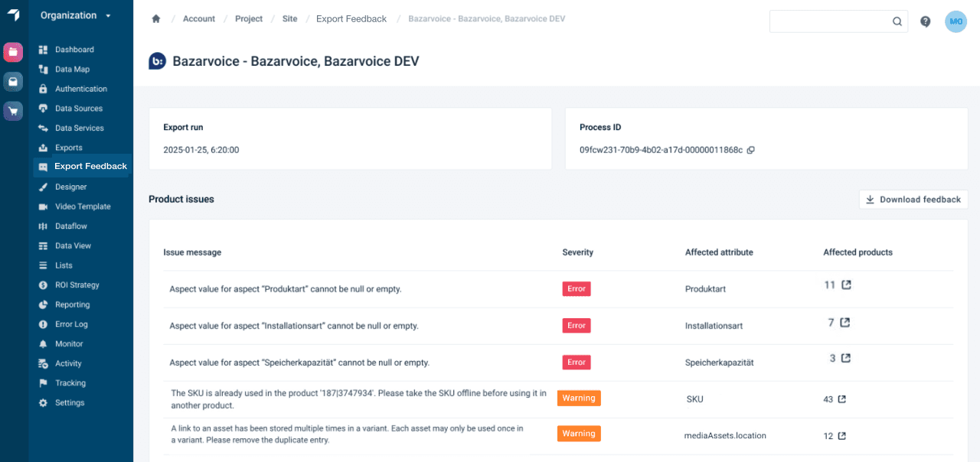Click the Affected products column header
Image resolution: width=980 pixels, height=462 pixels.
857,252
